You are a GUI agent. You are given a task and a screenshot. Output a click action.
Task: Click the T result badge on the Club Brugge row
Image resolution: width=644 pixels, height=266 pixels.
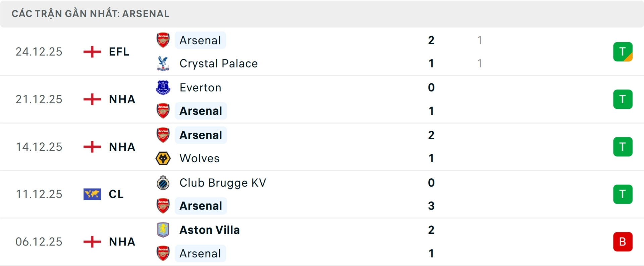click(623, 194)
